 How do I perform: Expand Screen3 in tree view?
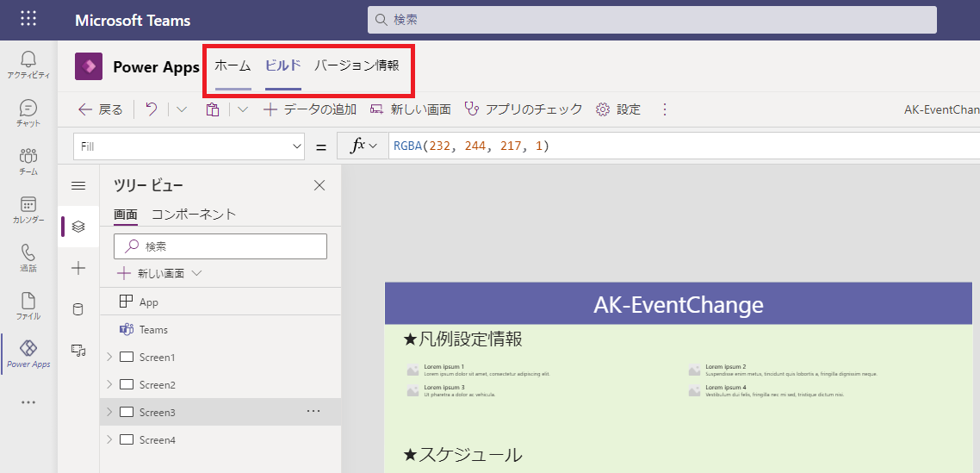point(109,412)
